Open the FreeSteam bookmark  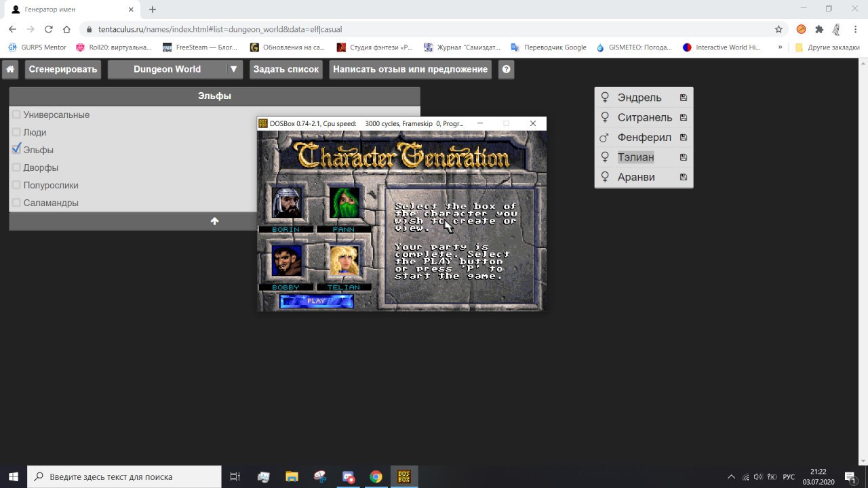coord(200,47)
